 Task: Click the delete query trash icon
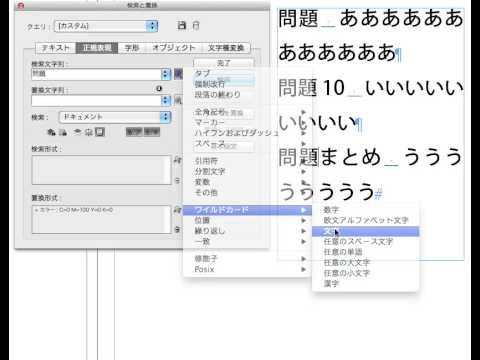[196, 25]
